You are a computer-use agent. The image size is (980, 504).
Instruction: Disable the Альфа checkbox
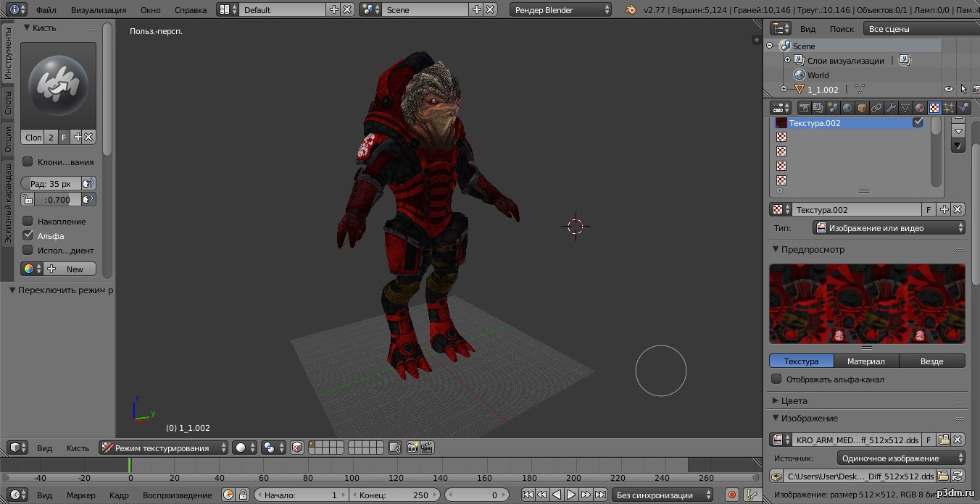(28, 235)
